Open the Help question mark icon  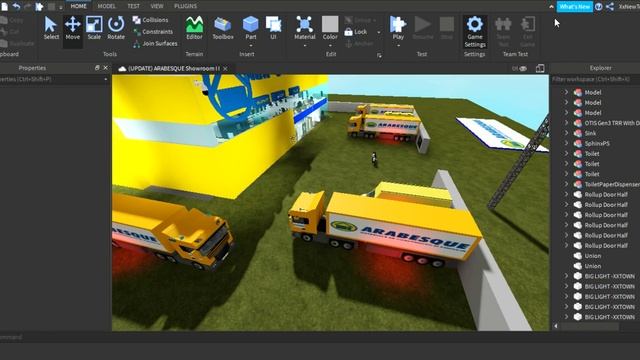(x=598, y=7)
